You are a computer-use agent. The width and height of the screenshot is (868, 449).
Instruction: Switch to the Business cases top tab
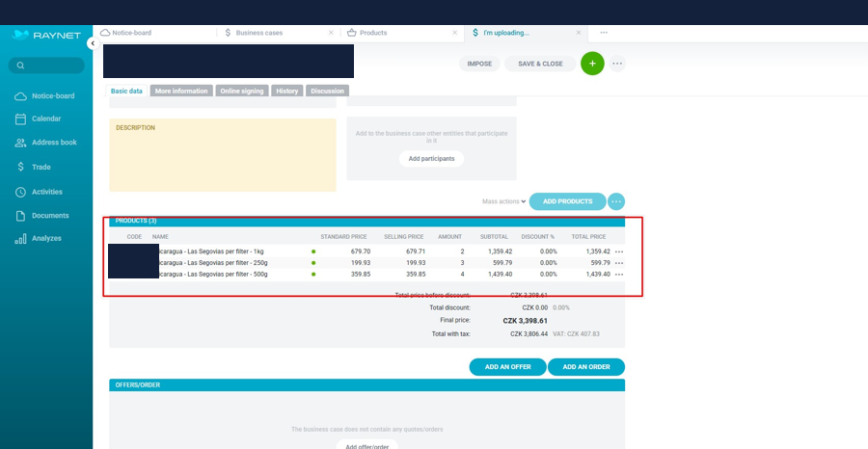click(259, 33)
